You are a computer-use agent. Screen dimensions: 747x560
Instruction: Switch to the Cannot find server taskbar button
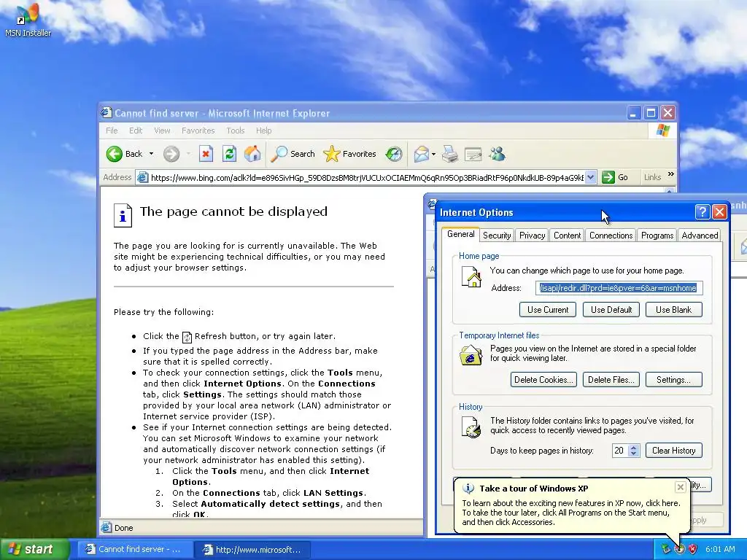pos(135,549)
